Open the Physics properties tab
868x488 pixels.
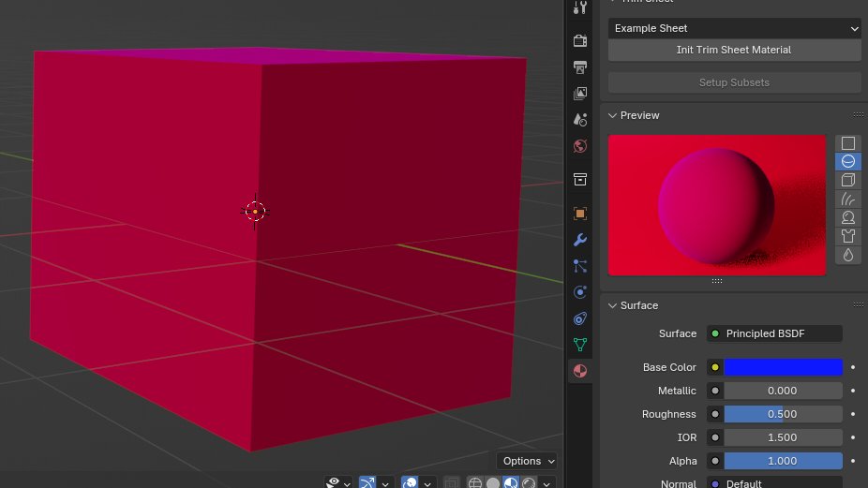579,292
